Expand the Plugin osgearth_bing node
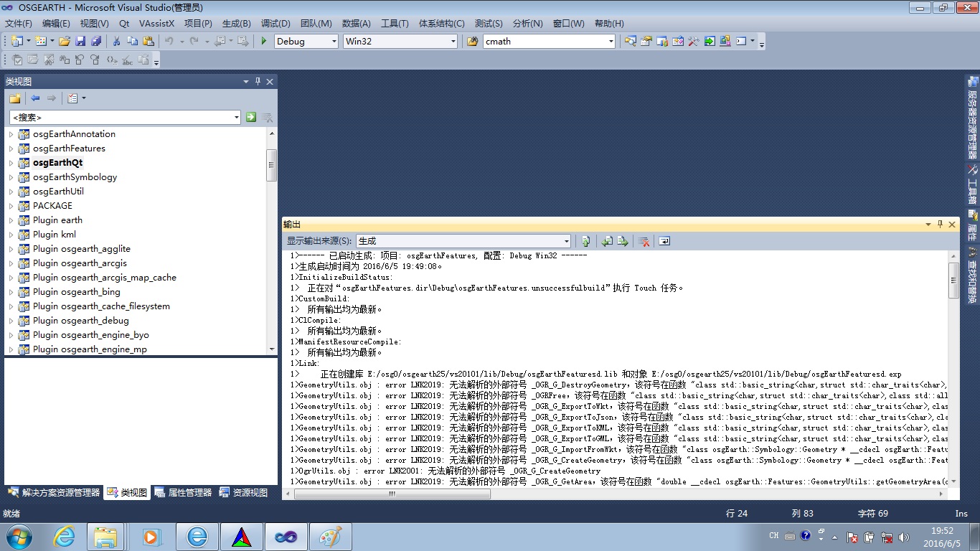The image size is (980, 551). 11,292
